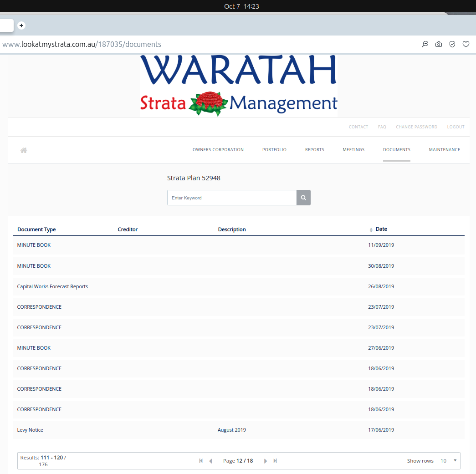The width and height of the screenshot is (476, 474).
Task: Click the Results 111 - 120 / 176 text
Action: coord(43,461)
